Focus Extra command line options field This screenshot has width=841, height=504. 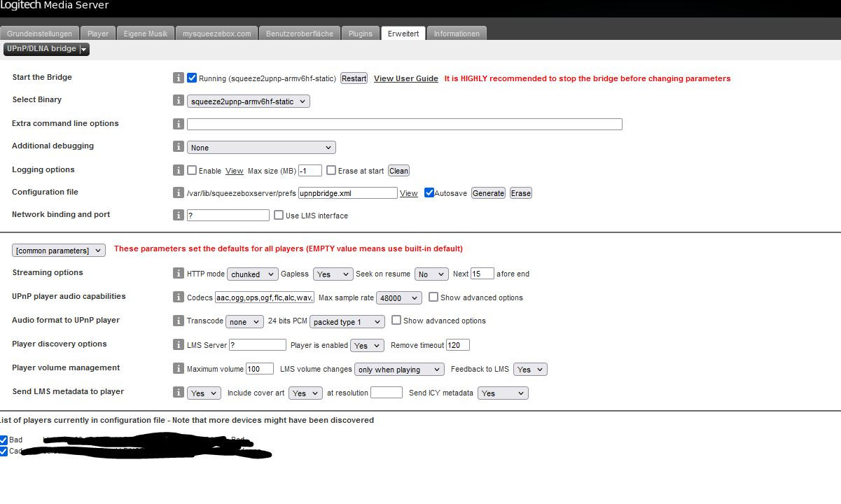[x=405, y=125]
